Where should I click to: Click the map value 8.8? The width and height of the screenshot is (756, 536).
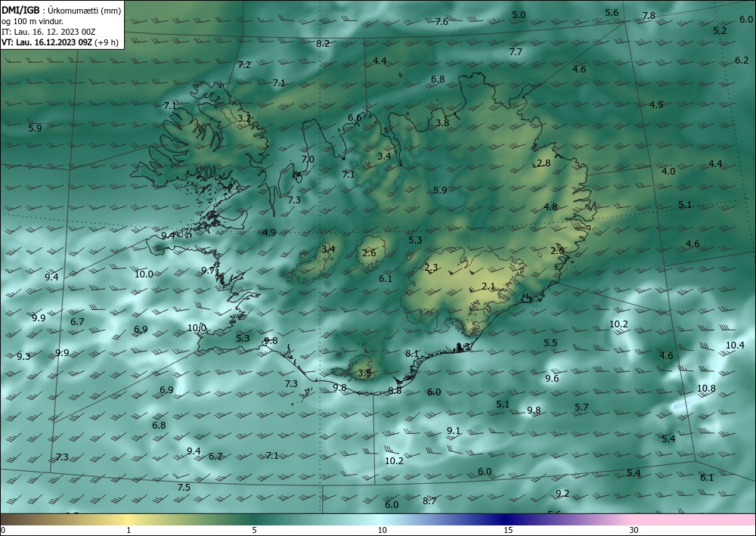[x=395, y=391]
